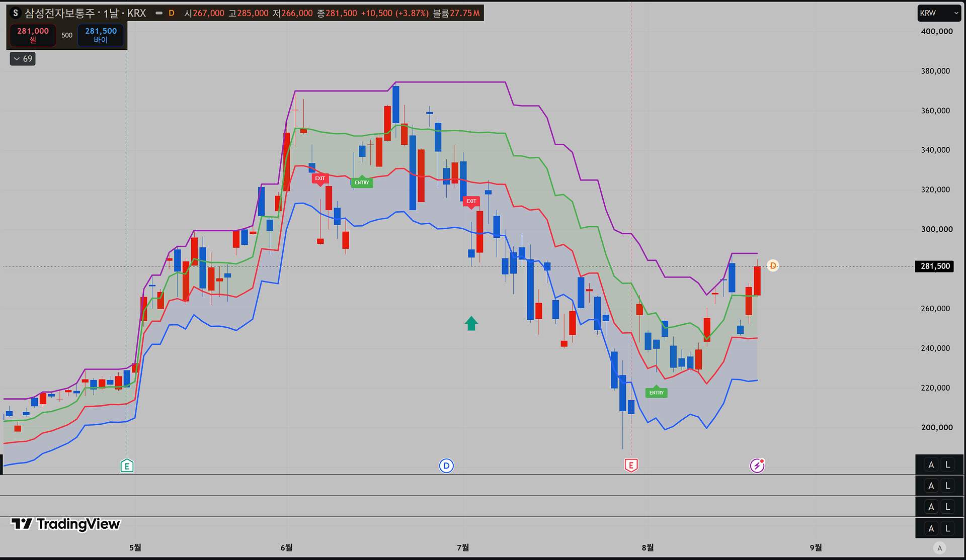Select the red EXIT label above the green arrow
The width and height of the screenshot is (966, 560).
pos(471,201)
